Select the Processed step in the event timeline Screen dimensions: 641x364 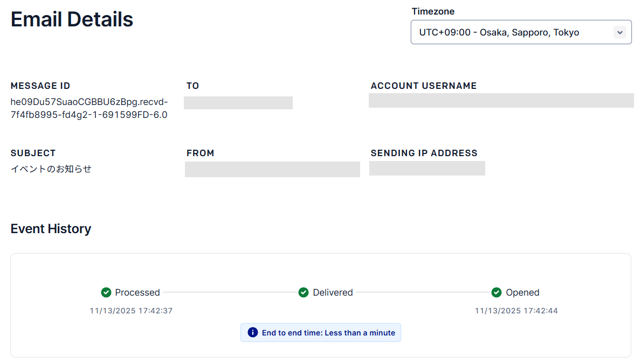pyautogui.click(x=131, y=292)
